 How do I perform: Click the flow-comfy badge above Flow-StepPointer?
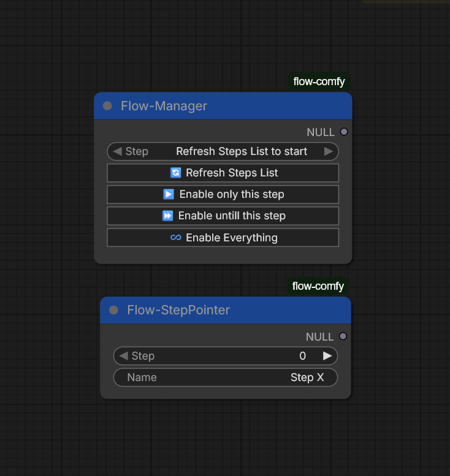click(318, 286)
